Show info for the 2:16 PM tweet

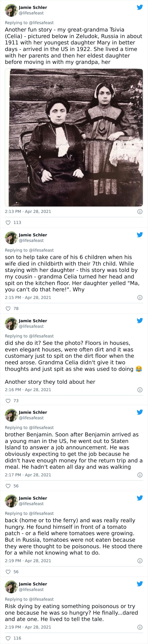coord(140,390)
